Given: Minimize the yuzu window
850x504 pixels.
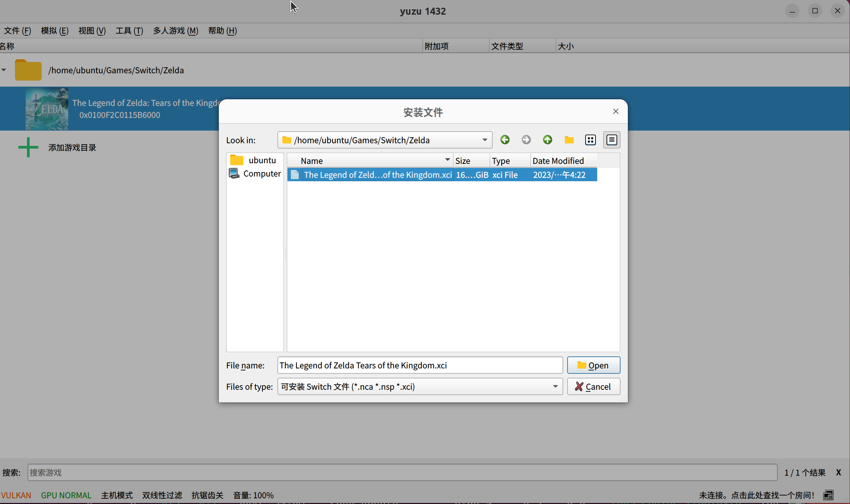Looking at the screenshot, I should 792,11.
